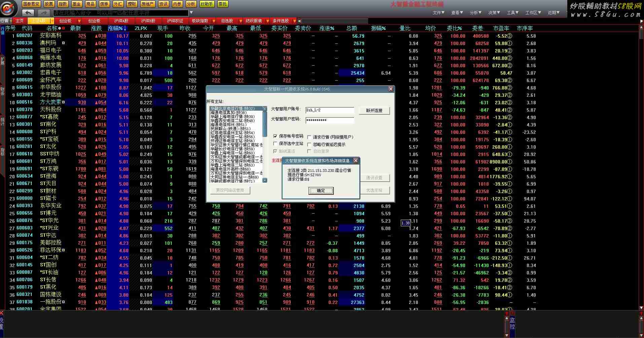Open the 内参 toolbar button
The image size is (644, 338).
click(x=177, y=4)
